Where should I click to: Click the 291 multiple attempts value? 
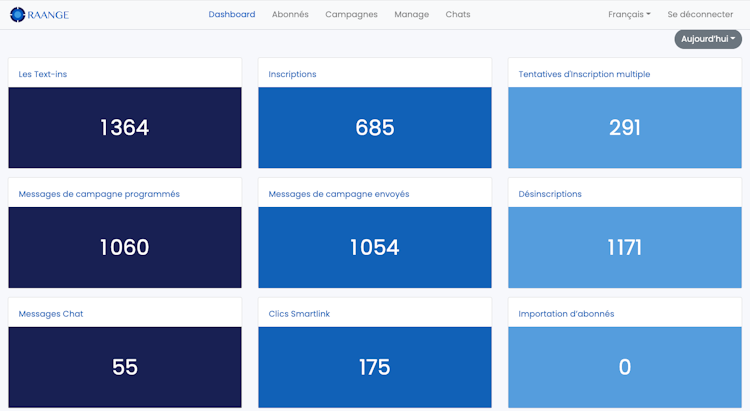tap(625, 127)
